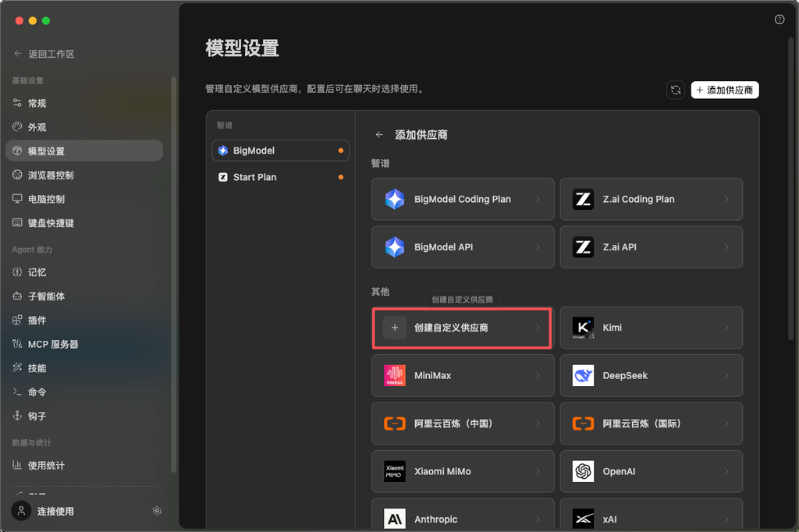Open help via the question mark icon
This screenshot has height=532, width=799.
pyautogui.click(x=779, y=20)
